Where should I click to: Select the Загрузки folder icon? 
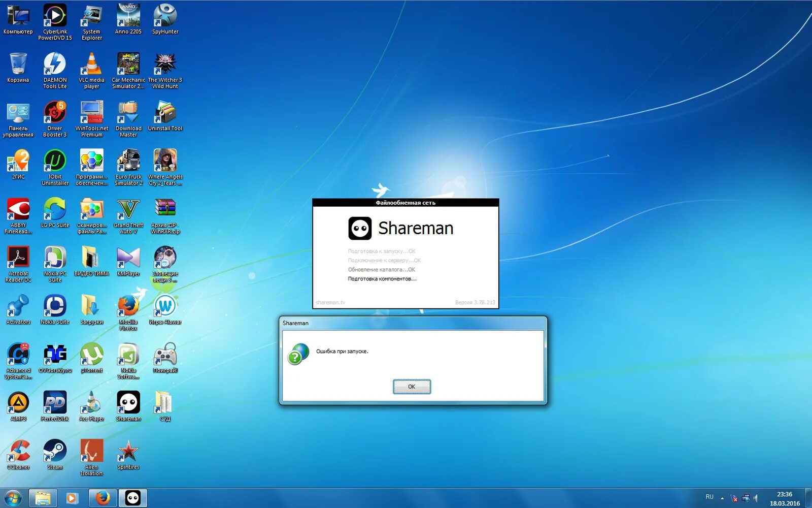[x=92, y=310]
